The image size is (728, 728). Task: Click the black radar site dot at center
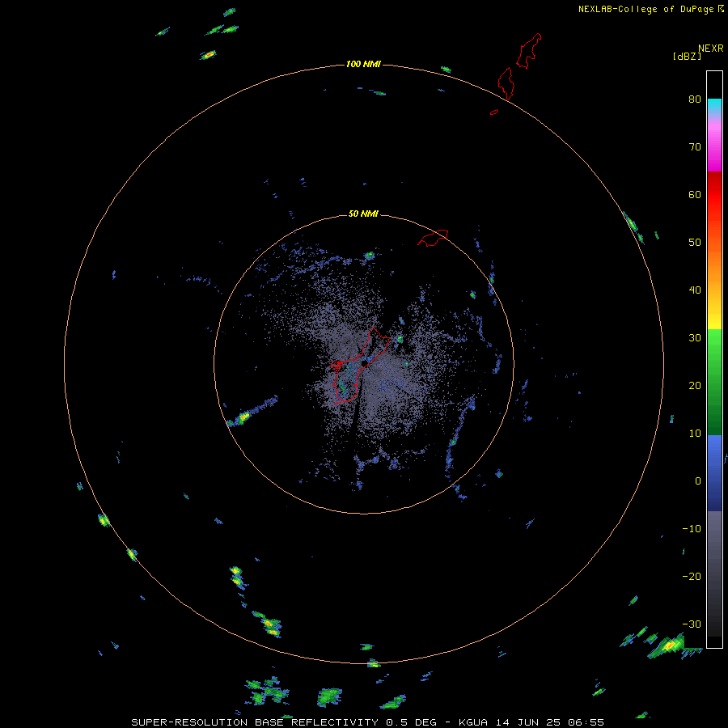point(364,363)
